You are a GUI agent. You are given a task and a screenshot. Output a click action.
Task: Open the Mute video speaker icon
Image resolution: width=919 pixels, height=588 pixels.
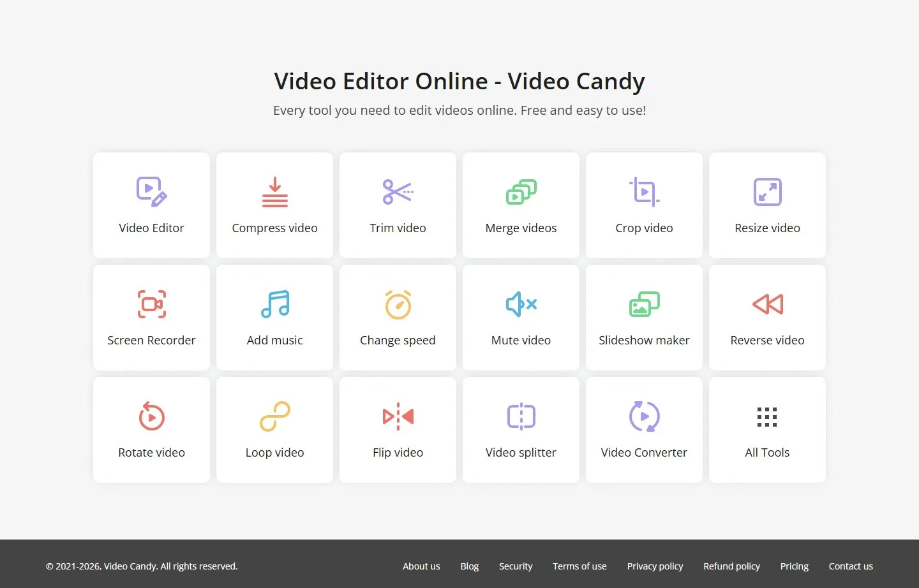click(x=521, y=304)
